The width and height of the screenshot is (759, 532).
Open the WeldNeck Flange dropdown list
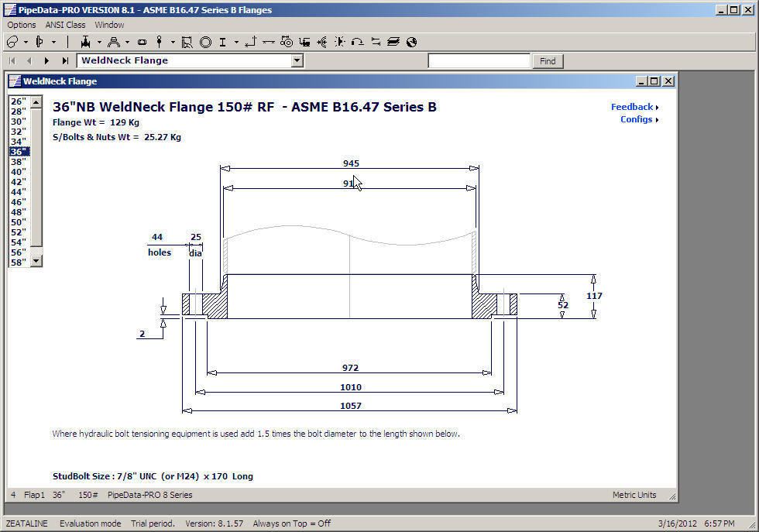[x=297, y=60]
